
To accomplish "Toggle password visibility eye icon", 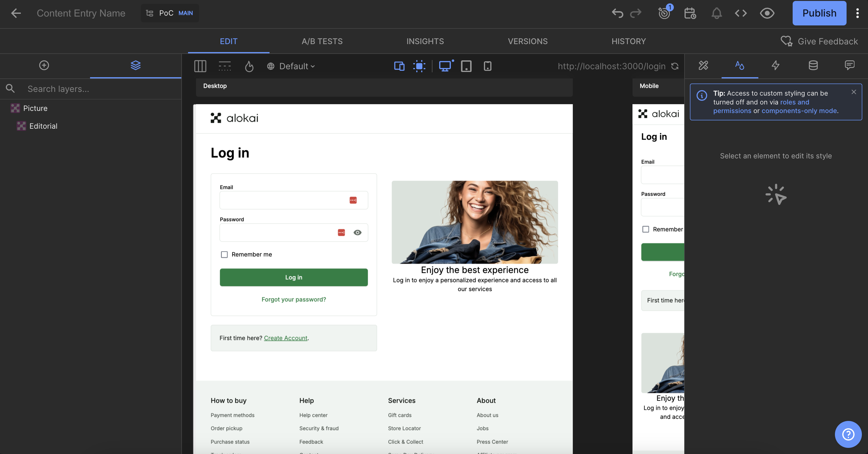I will tap(357, 233).
